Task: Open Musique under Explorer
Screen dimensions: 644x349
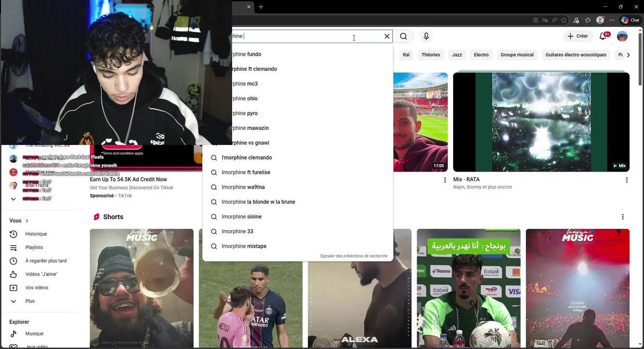Action: (x=40, y=334)
